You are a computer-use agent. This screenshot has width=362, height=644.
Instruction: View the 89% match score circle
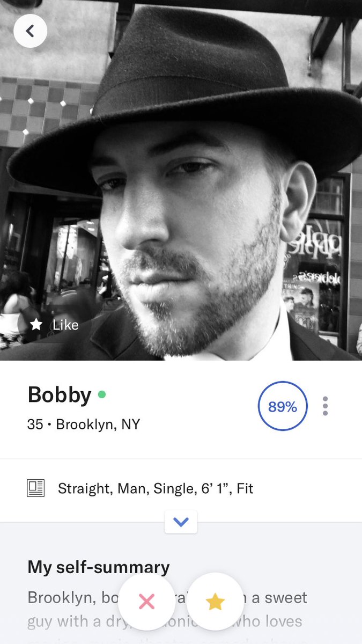click(283, 406)
